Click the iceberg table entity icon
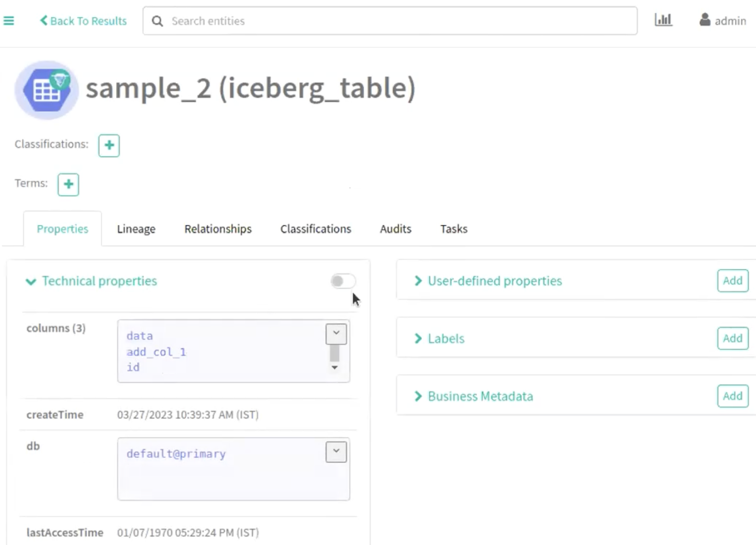 [47, 90]
